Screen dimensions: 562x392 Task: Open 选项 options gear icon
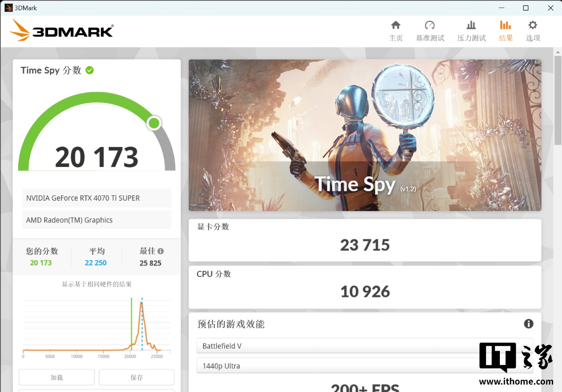coord(533,25)
